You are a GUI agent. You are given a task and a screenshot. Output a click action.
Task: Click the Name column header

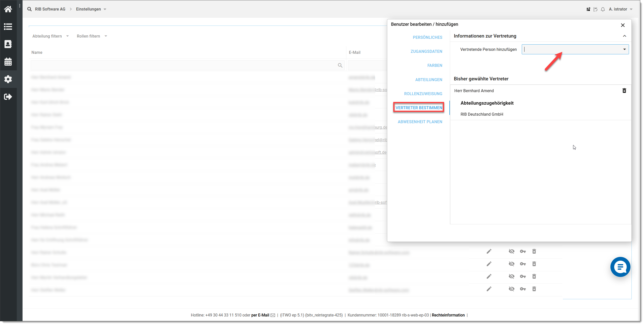[37, 52]
